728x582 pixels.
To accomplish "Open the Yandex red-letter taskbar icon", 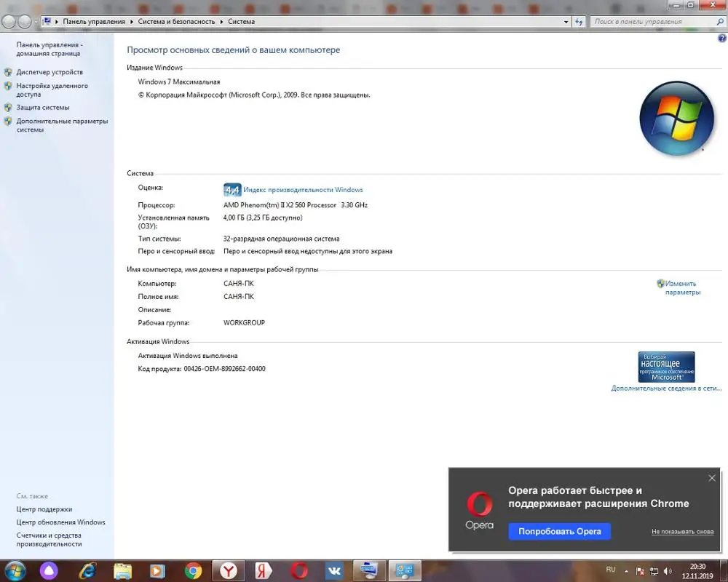I will click(x=264, y=571).
